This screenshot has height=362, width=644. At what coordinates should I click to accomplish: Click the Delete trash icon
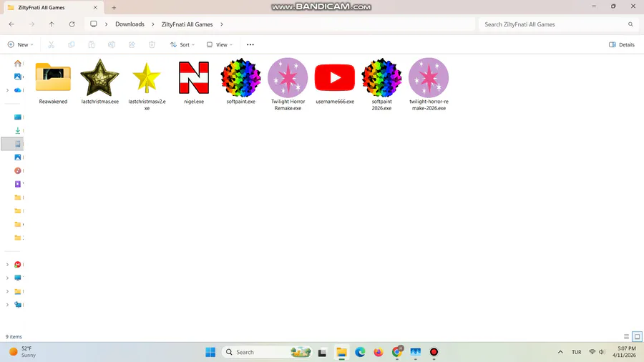click(x=152, y=45)
